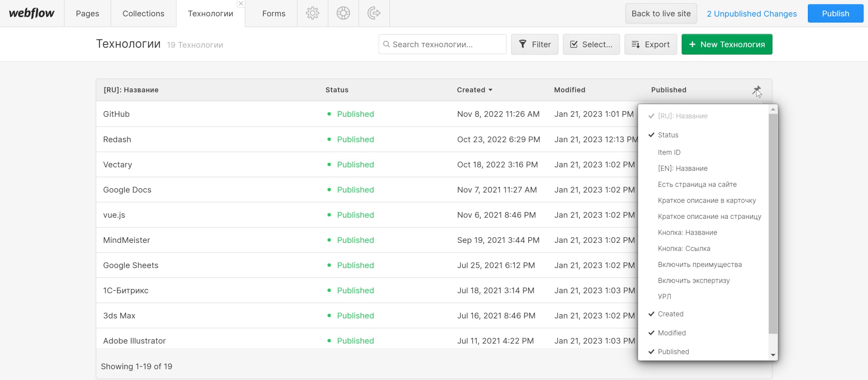Click the help lifebuoy icon
The width and height of the screenshot is (868, 380).
[x=343, y=13]
